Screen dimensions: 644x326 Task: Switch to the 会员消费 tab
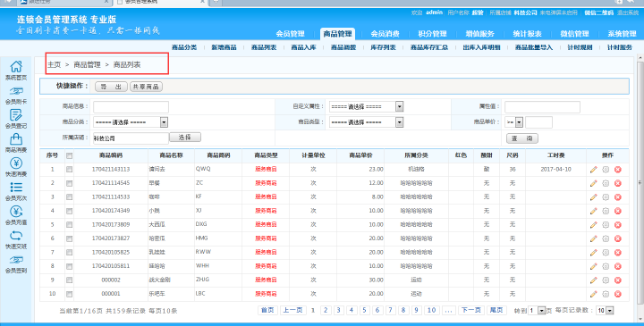tap(385, 34)
